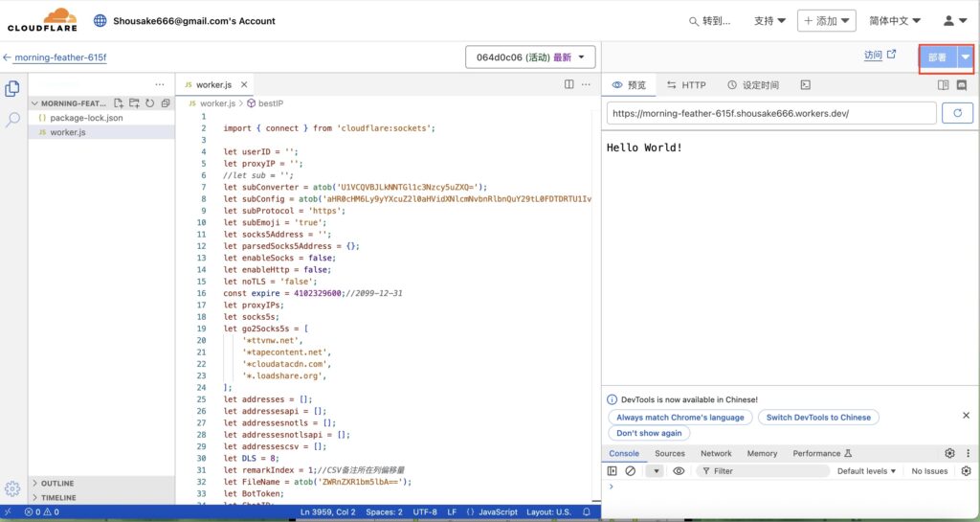The image size is (980, 522).
Task: Open the Manage gear in the activity bar
Action: (11, 488)
